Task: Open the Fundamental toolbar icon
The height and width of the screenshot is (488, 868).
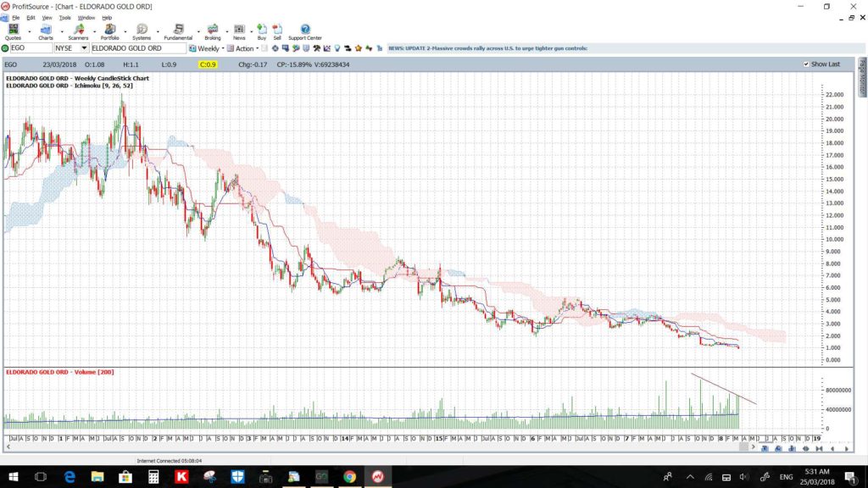Action: 178,29
